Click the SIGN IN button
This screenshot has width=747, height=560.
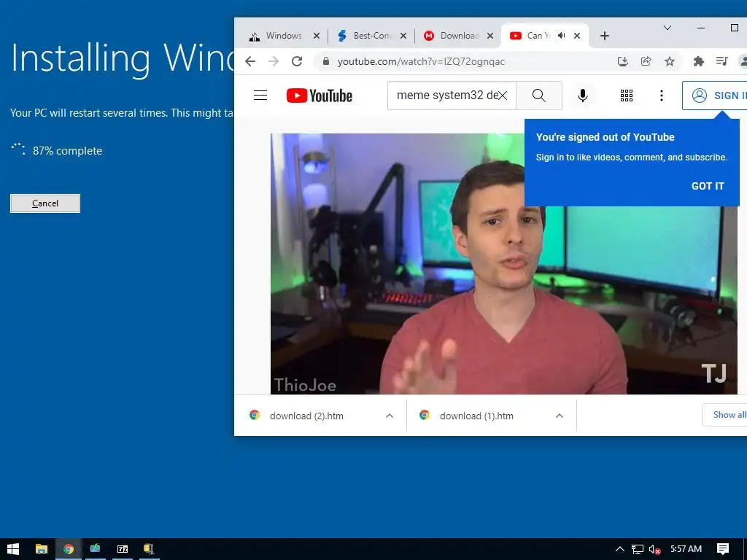coord(715,96)
